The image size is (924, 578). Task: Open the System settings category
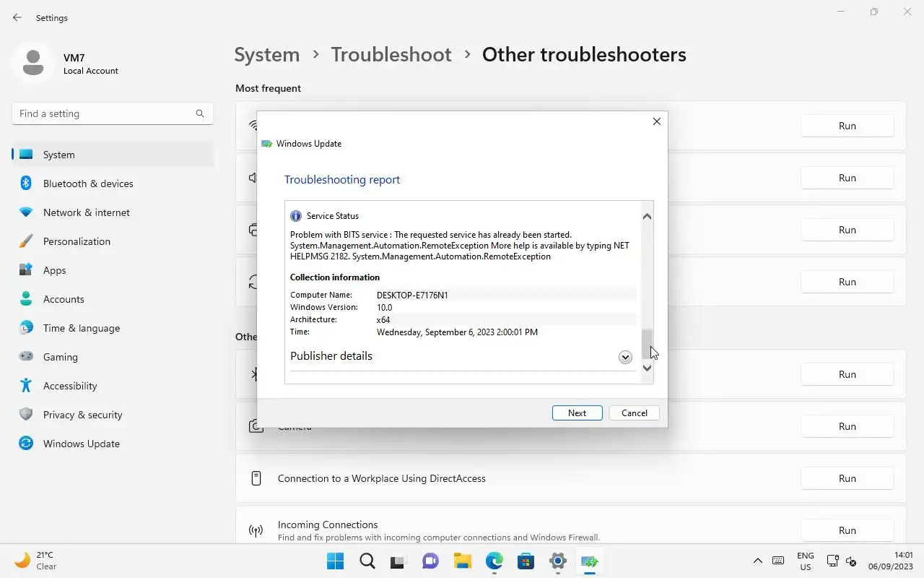113,155
